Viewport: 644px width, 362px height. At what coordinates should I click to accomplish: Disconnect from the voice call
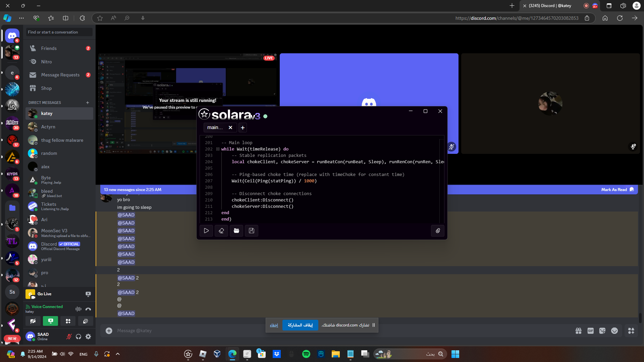(x=88, y=309)
